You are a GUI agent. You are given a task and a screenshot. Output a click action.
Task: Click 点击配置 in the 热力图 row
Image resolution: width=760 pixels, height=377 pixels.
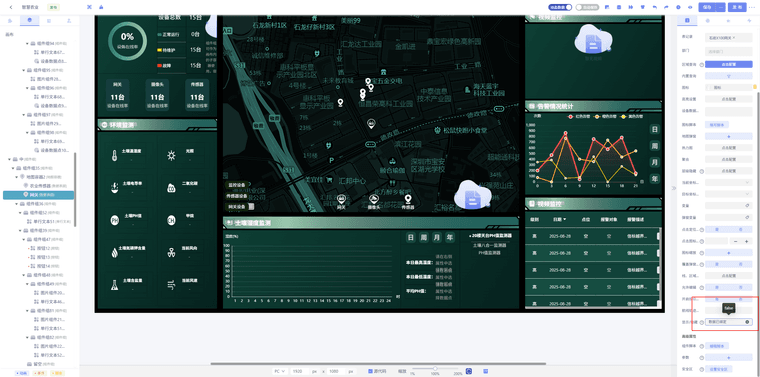[x=728, y=147]
